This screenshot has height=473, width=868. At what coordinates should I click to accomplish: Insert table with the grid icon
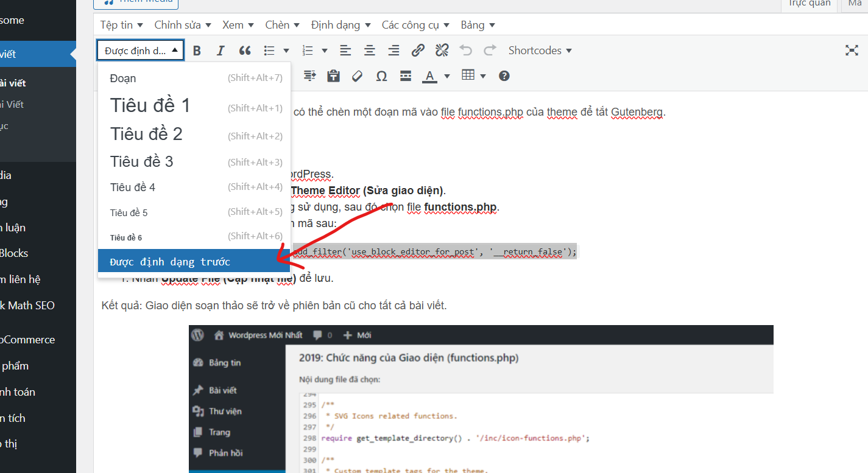[468, 76]
